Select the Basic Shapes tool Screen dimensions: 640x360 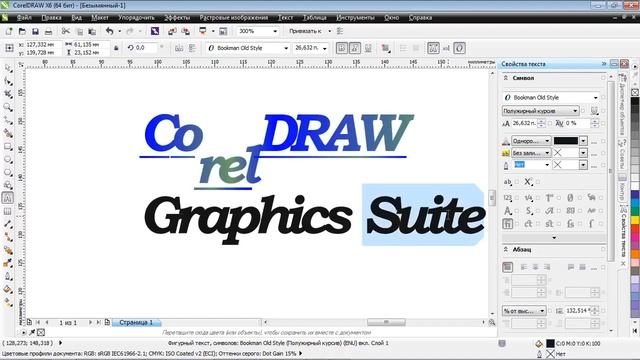coord(8,185)
